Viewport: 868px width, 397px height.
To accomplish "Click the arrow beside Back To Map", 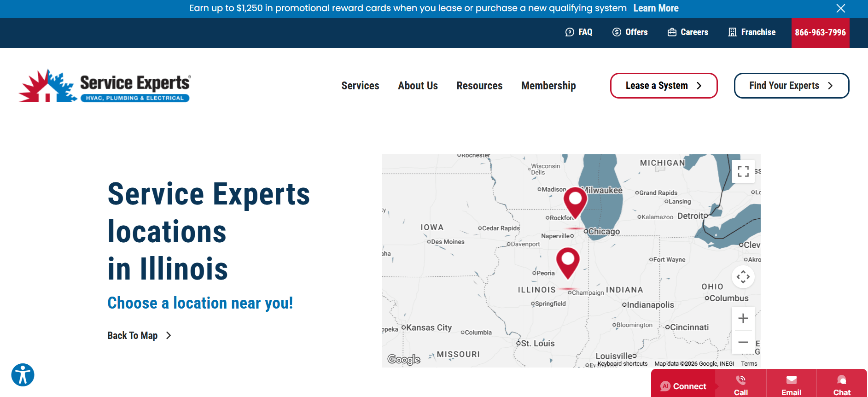I will (169, 335).
